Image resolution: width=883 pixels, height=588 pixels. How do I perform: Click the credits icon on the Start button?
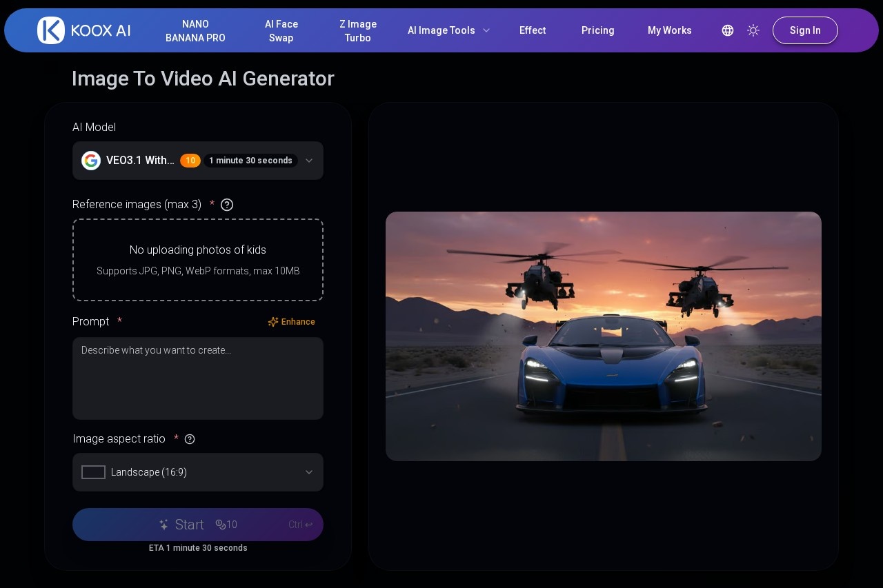coord(222,525)
